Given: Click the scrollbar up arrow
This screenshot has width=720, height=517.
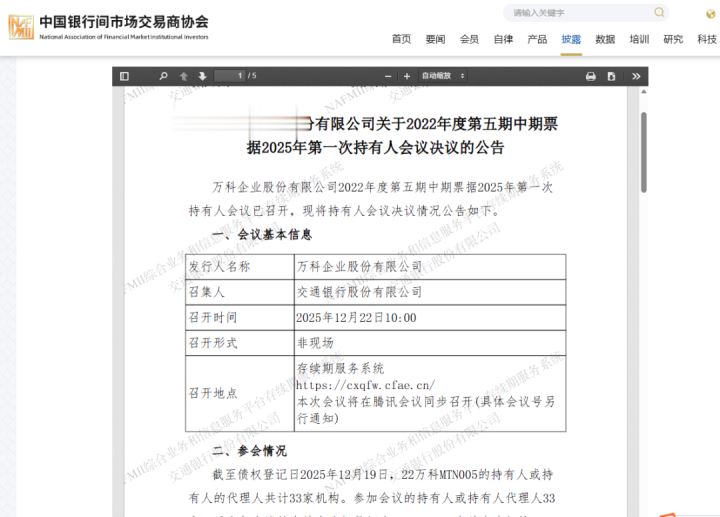Looking at the screenshot, I should (x=644, y=92).
